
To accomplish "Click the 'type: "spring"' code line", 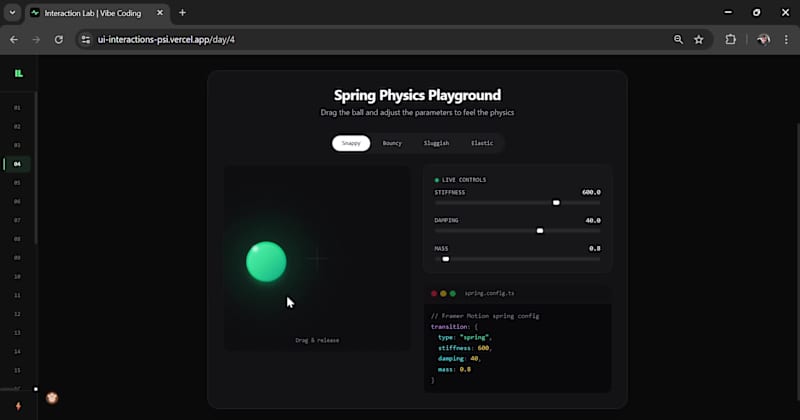I will coord(464,337).
